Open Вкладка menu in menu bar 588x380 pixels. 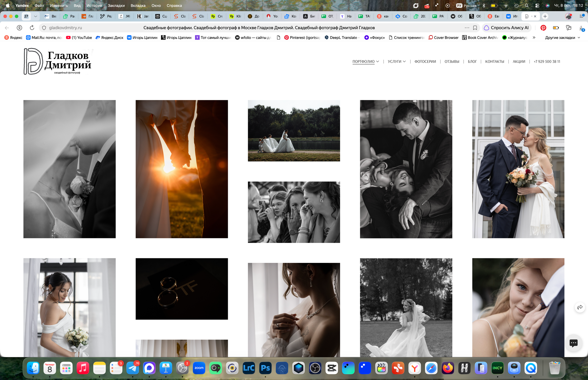(x=138, y=6)
